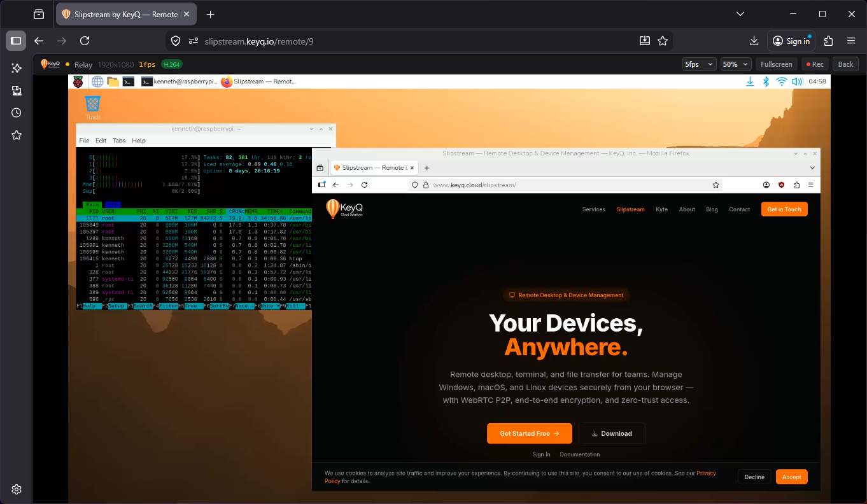Open the Raspberry Pi applications menu
Screen dimensions: 867x504
click(x=78, y=81)
